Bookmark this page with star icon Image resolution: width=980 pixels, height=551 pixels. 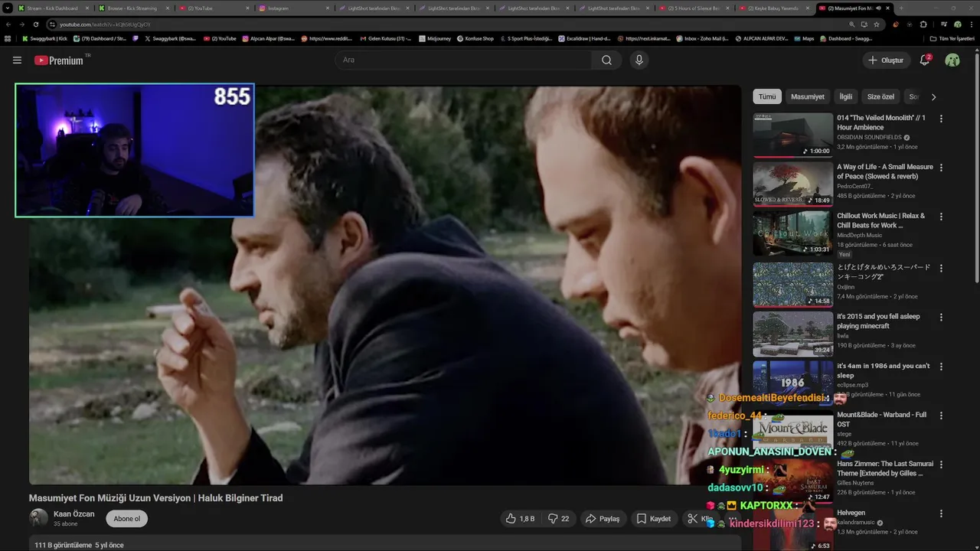pos(877,24)
